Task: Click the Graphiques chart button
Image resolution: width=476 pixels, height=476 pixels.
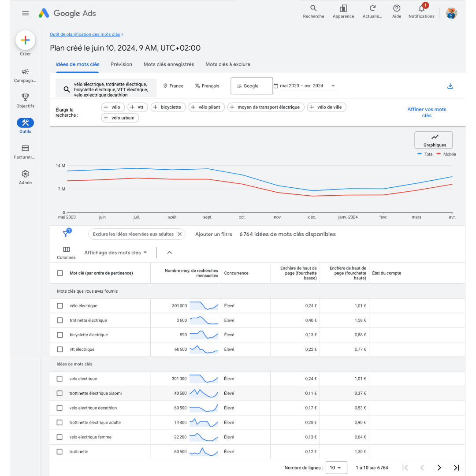Action: [433, 140]
